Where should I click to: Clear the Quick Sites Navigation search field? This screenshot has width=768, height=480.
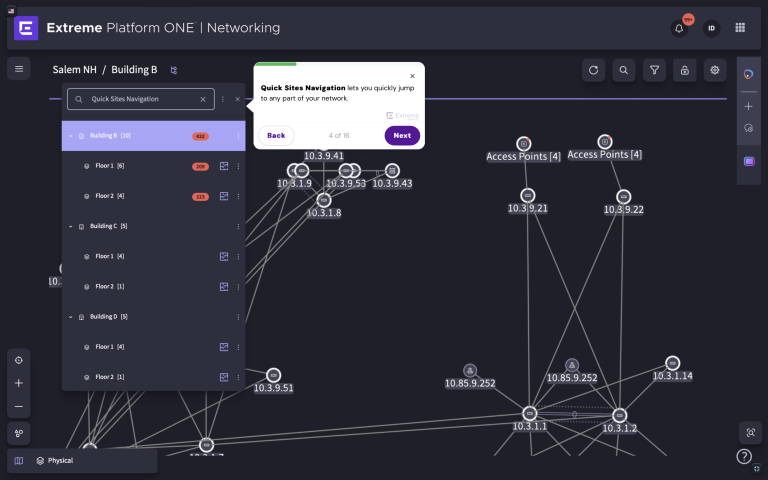click(x=203, y=99)
